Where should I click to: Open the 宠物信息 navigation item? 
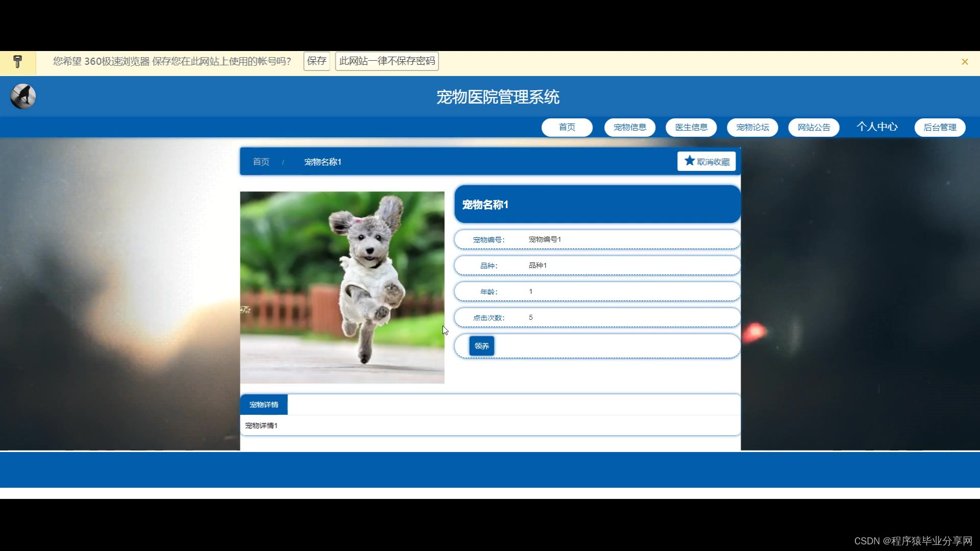tap(629, 128)
